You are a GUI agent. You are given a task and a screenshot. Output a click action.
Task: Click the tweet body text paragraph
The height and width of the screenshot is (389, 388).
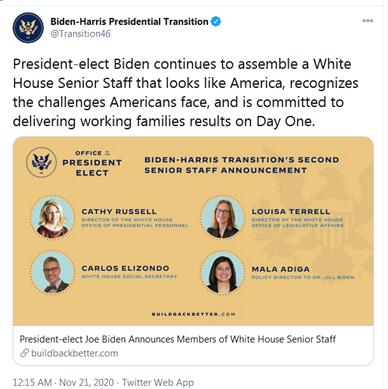[185, 93]
